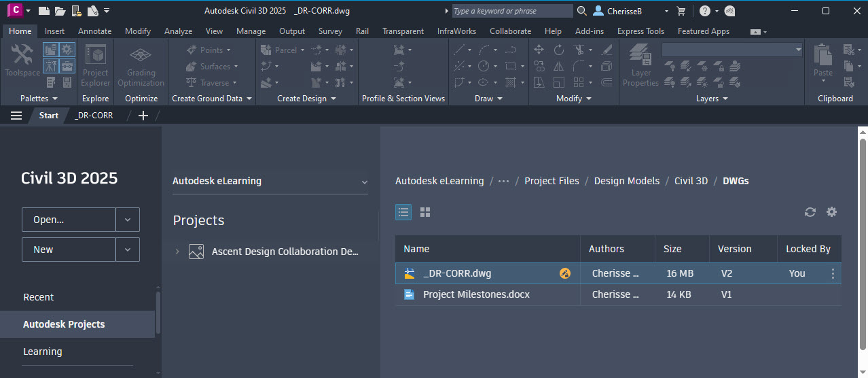This screenshot has width=868, height=378.
Task: Expand the Open button dropdown arrow
Action: [128, 220]
